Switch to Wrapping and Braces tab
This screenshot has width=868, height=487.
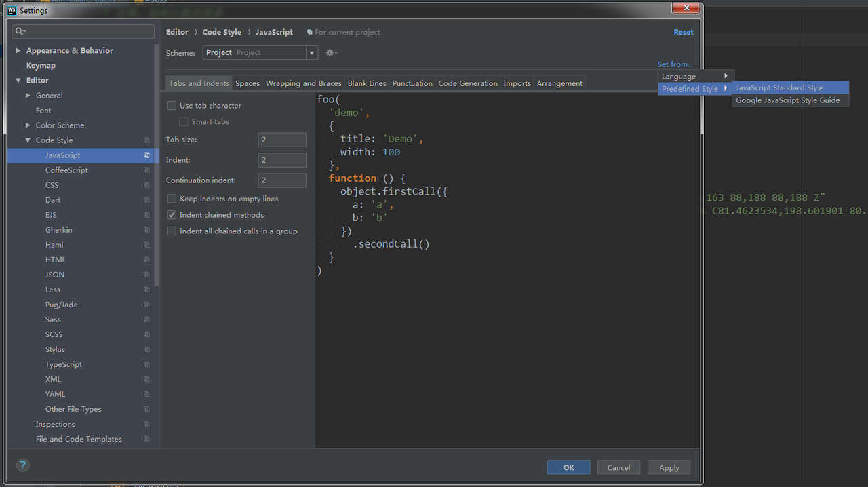tap(304, 83)
